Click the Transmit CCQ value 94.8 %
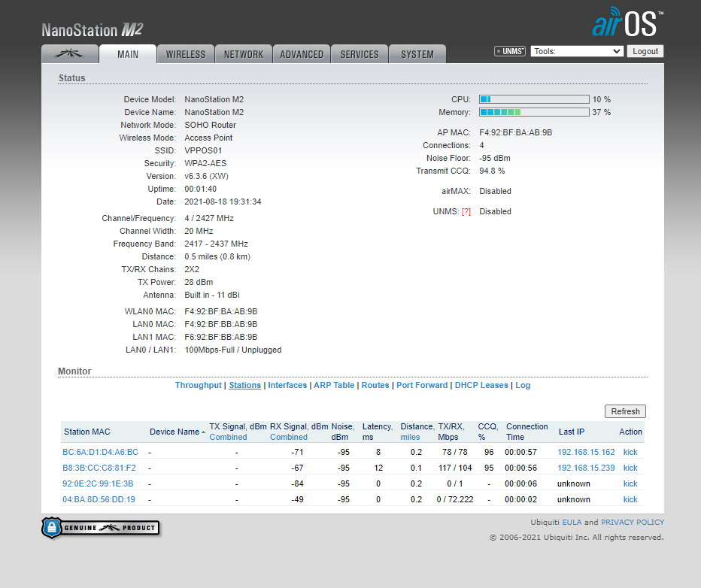This screenshot has width=701, height=588. (492, 171)
